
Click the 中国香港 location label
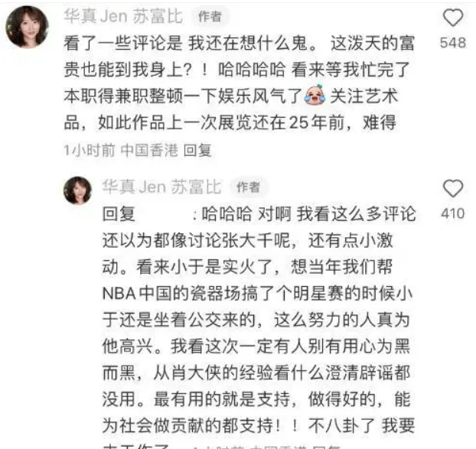point(149,150)
